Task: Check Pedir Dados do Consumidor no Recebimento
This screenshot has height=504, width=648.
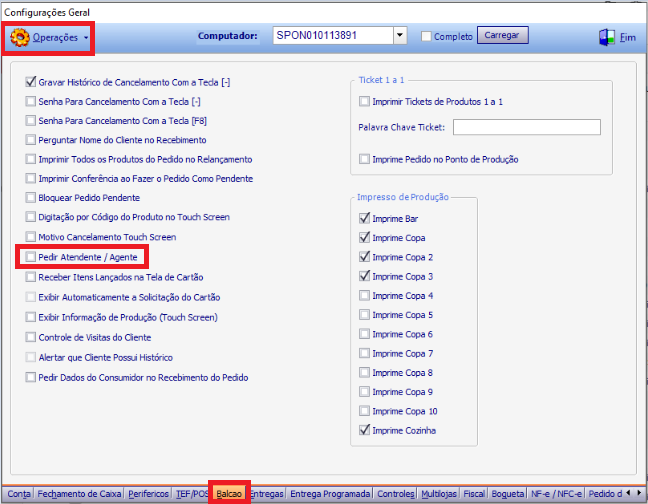Action: coord(31,377)
